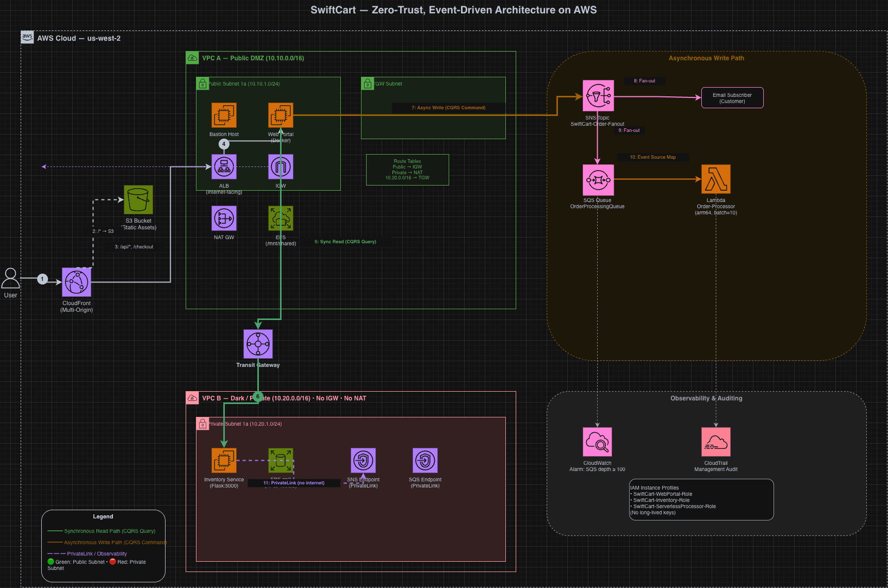This screenshot has width=888, height=588.
Task: Select the Private Subnet 1a lock icon
Action: tap(202, 424)
